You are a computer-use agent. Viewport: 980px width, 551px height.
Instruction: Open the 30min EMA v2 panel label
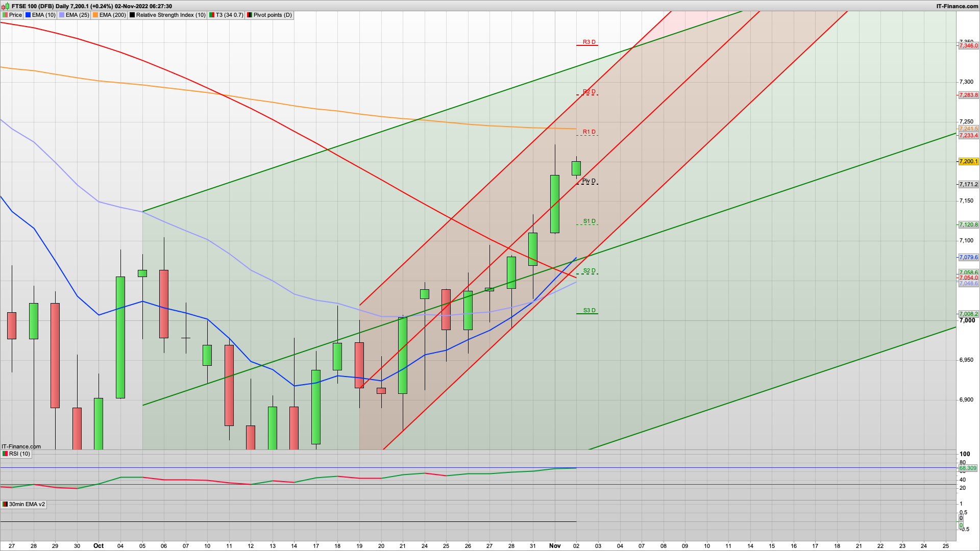click(x=23, y=504)
